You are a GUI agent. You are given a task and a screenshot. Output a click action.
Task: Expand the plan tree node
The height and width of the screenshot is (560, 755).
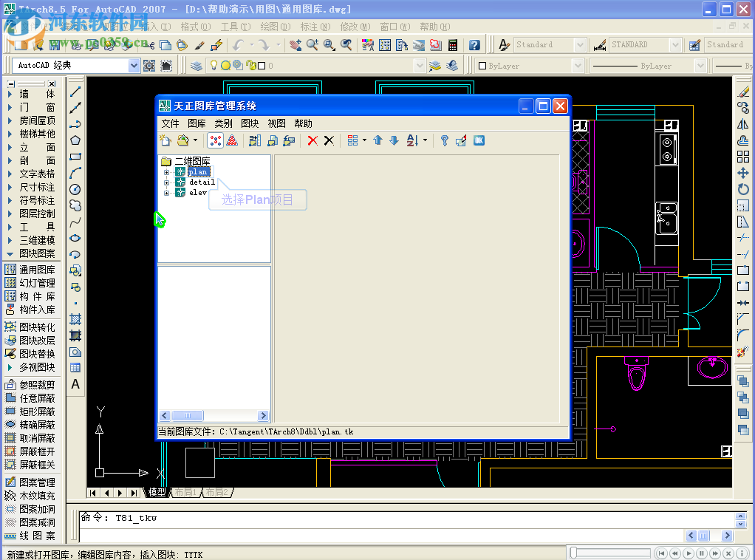tap(167, 172)
